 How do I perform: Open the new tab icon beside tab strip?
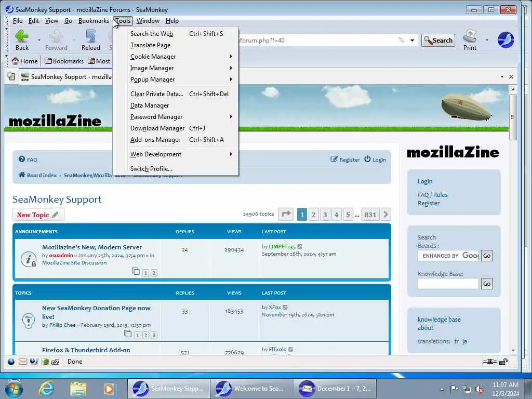[11, 77]
